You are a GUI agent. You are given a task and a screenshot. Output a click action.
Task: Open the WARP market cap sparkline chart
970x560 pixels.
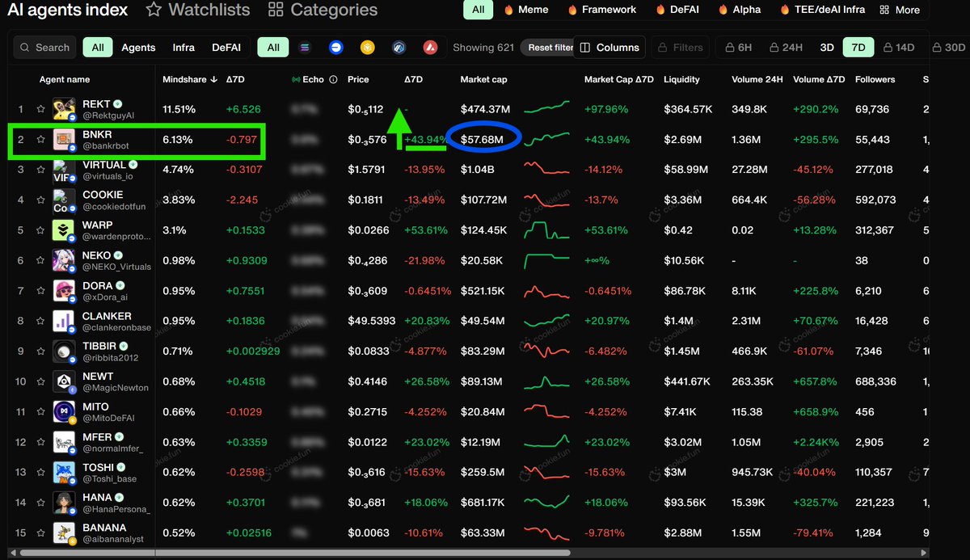point(546,230)
